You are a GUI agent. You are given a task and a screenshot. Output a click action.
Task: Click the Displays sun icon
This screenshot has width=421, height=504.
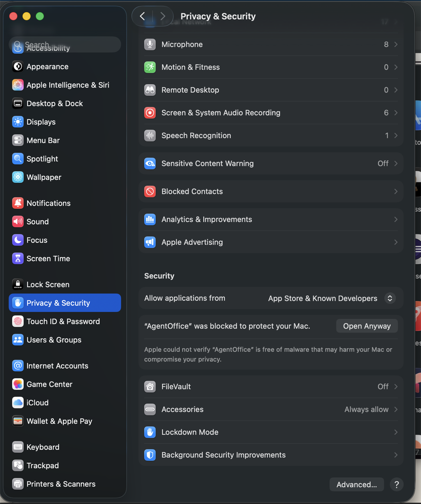pos(18,122)
